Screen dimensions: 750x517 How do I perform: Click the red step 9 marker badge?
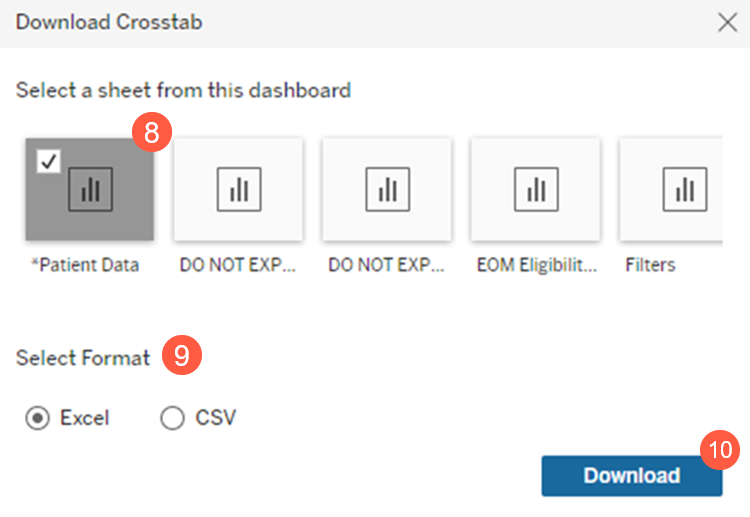(181, 358)
